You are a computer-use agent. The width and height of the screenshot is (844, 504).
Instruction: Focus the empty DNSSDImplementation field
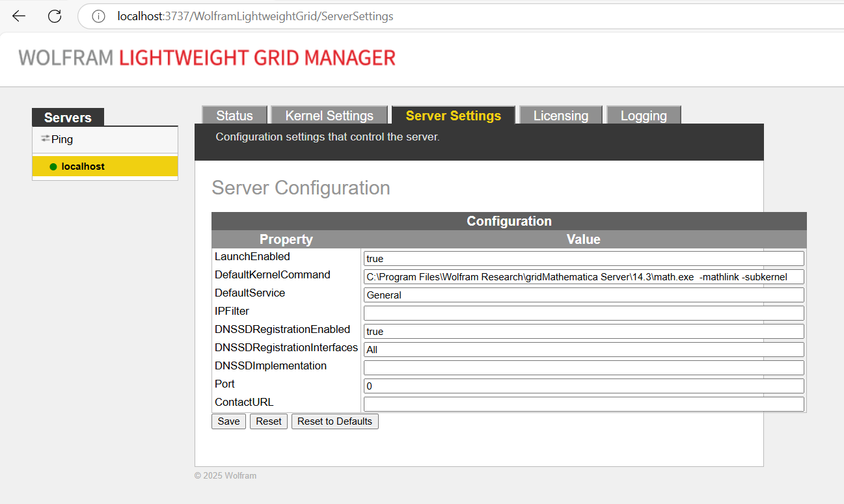click(584, 368)
